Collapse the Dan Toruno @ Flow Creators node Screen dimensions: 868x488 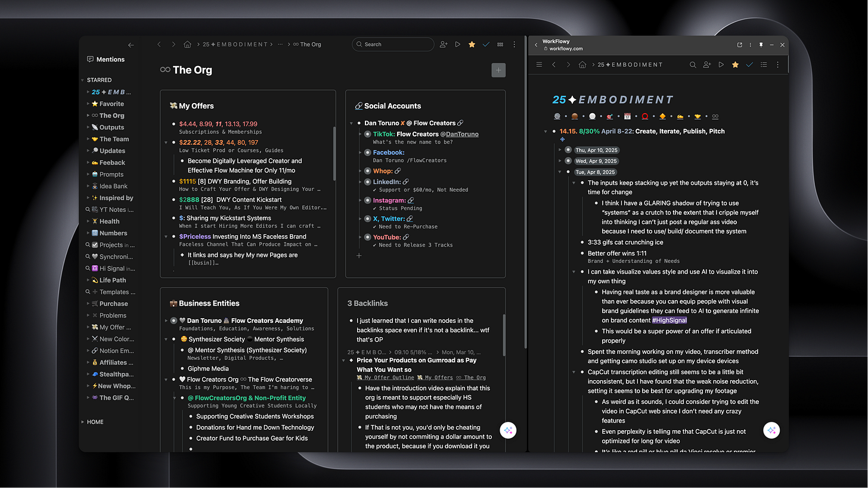(352, 123)
